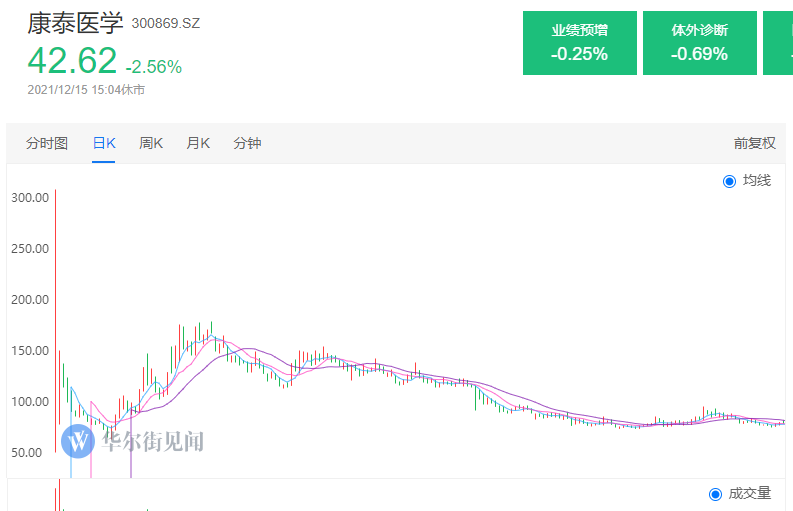Click the 100.00 axis label
Viewport: 793px width, 511px height.
tap(30, 402)
